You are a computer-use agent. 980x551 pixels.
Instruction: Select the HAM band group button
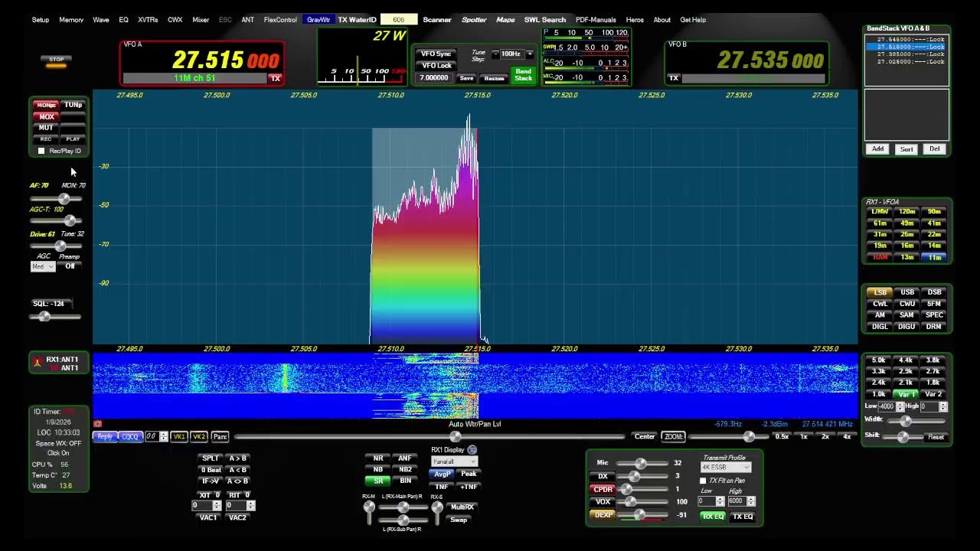coord(880,257)
